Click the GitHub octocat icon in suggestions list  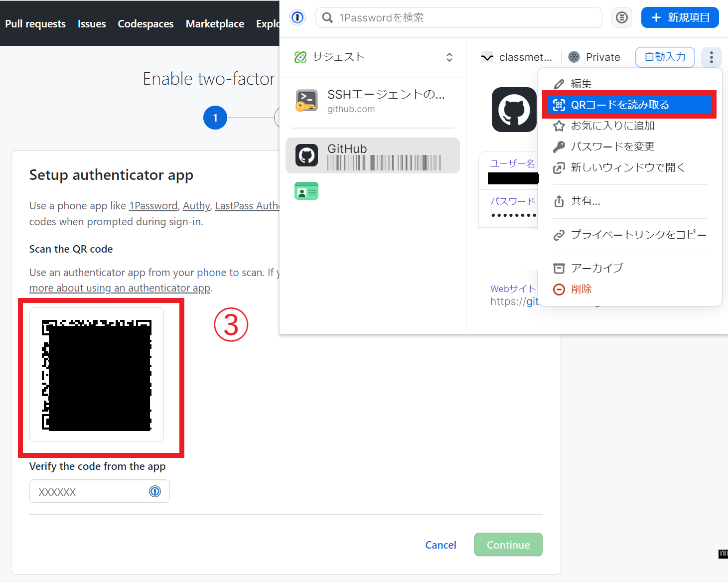pyautogui.click(x=306, y=155)
